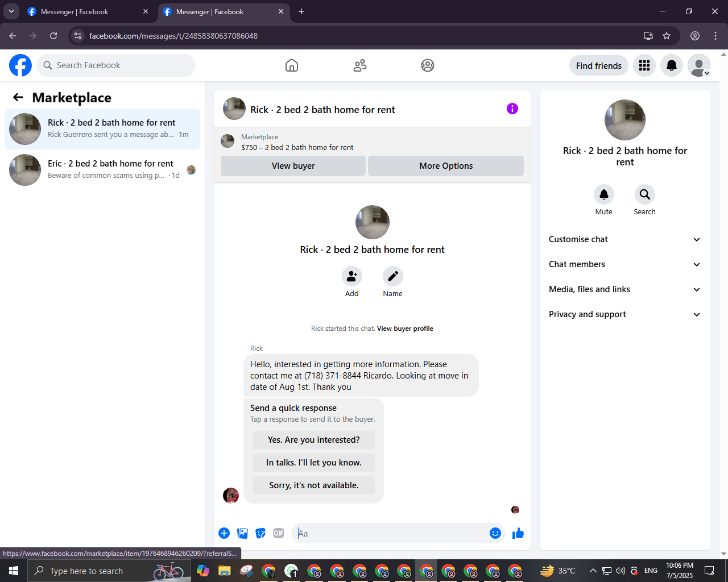Open a new browser tab

point(301,11)
